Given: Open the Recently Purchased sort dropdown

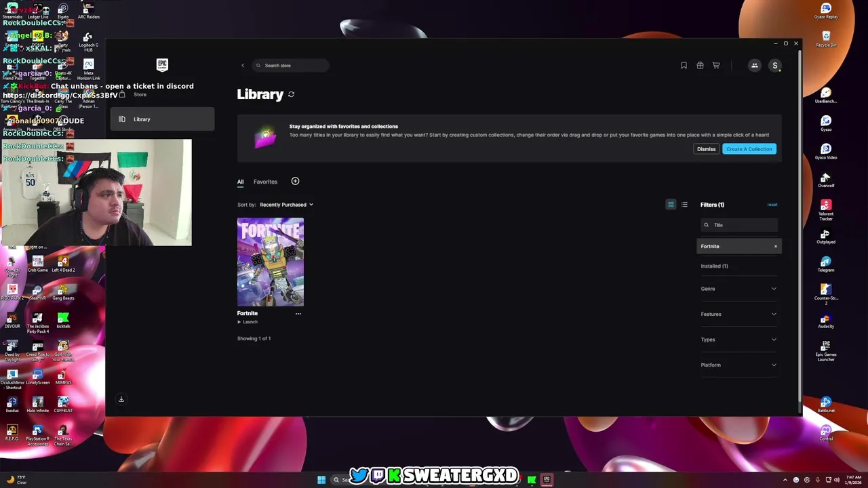Looking at the screenshot, I should pyautogui.click(x=286, y=205).
